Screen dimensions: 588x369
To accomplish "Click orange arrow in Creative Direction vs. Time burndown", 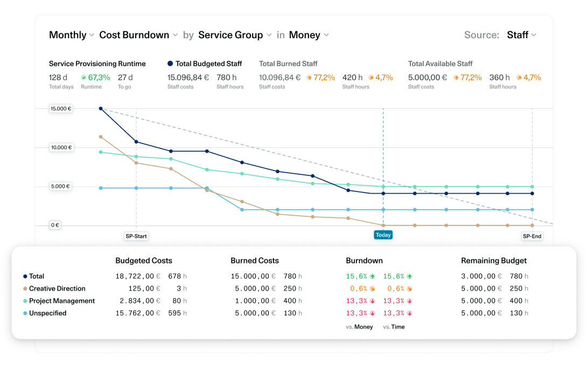I will pos(409,289).
